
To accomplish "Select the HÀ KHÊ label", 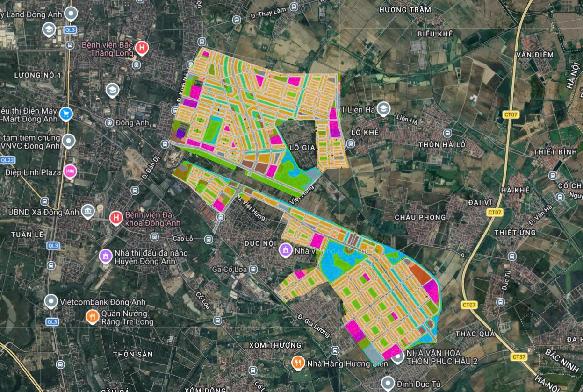I will pos(515,191).
